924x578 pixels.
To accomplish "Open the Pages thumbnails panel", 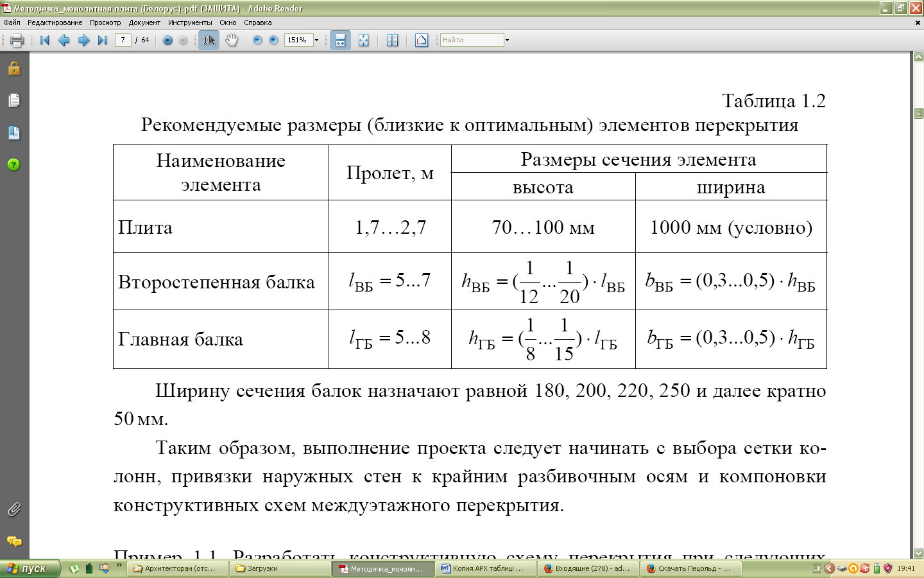I will [x=14, y=100].
